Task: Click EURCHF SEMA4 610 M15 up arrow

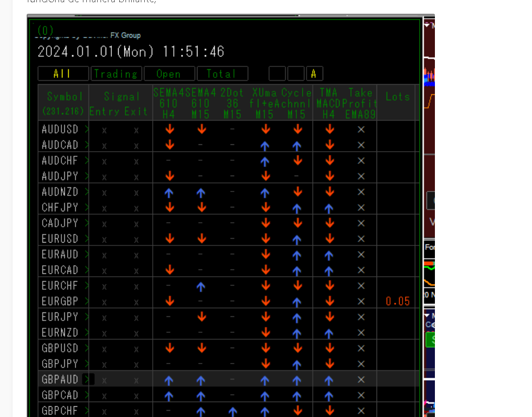Action: [201, 286]
